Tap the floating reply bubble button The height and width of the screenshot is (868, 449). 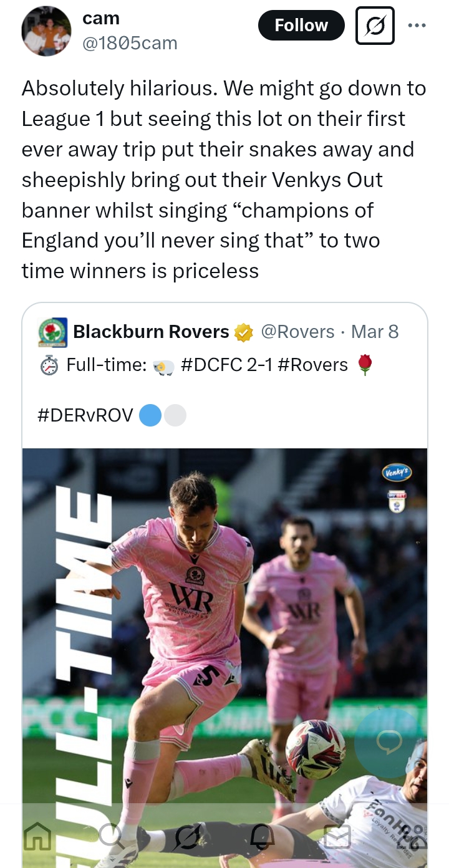click(x=389, y=743)
